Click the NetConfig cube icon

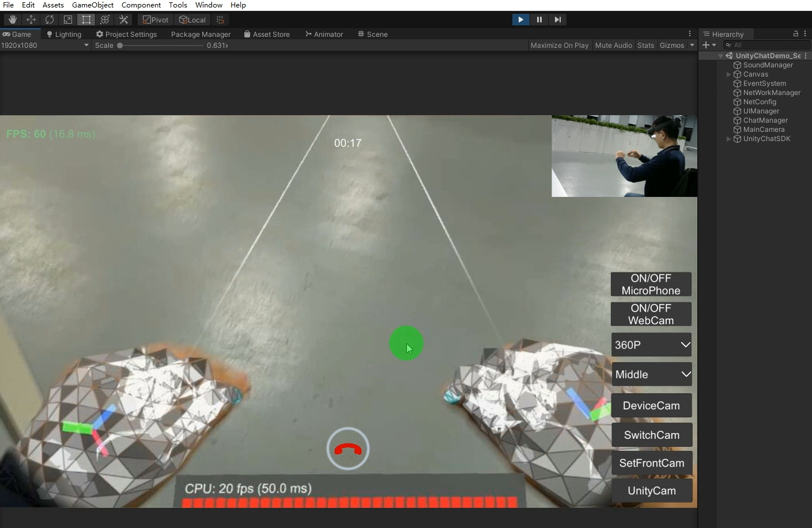pyautogui.click(x=737, y=102)
